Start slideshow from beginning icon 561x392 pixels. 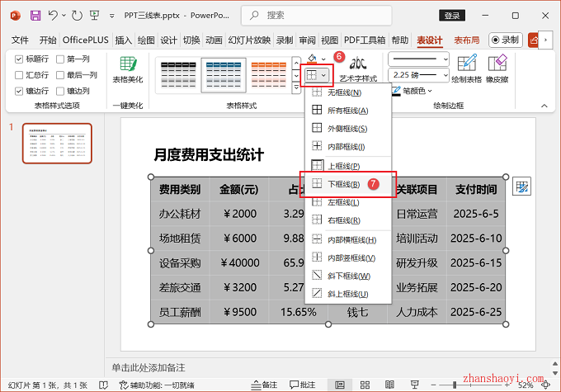pyautogui.click(x=94, y=16)
